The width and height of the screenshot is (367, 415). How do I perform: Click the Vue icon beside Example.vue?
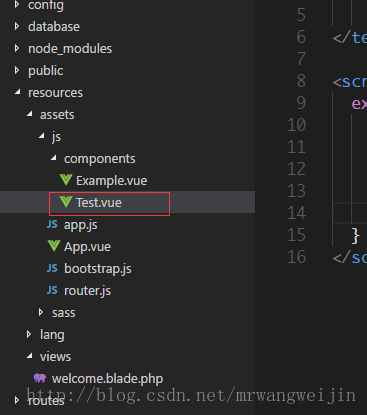[66, 180]
